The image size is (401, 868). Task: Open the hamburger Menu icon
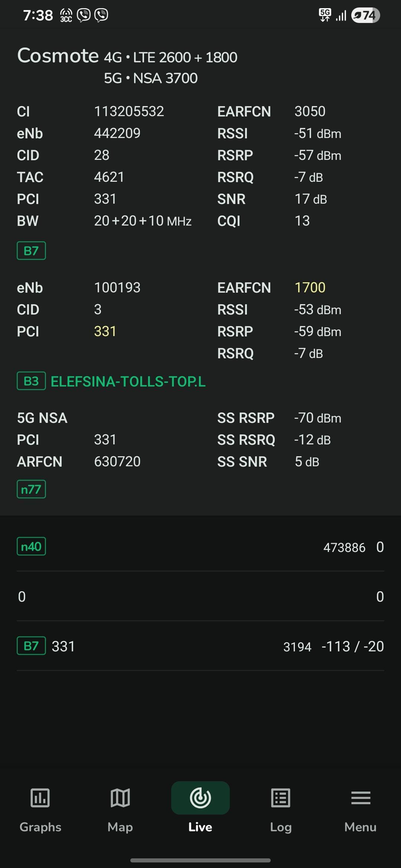361,798
